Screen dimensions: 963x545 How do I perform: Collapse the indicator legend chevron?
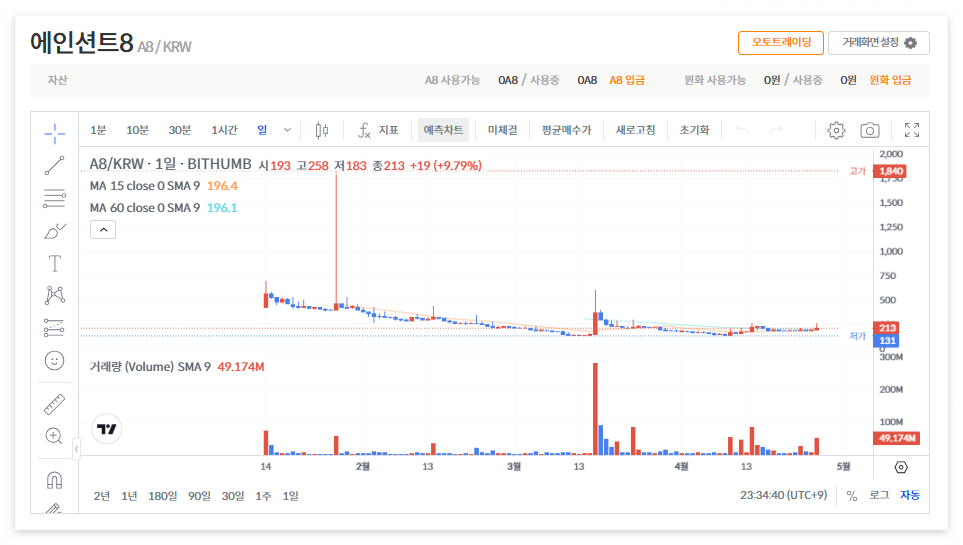pyautogui.click(x=103, y=230)
